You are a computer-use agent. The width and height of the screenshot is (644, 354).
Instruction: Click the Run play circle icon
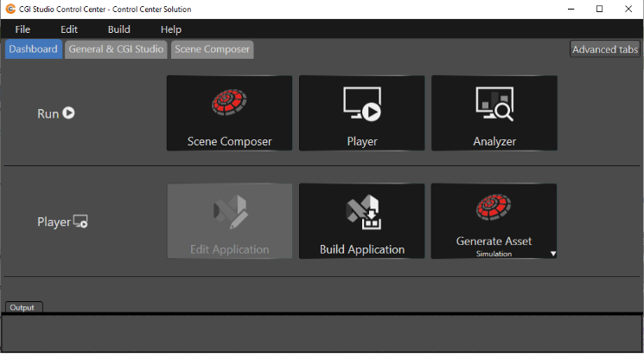click(68, 113)
